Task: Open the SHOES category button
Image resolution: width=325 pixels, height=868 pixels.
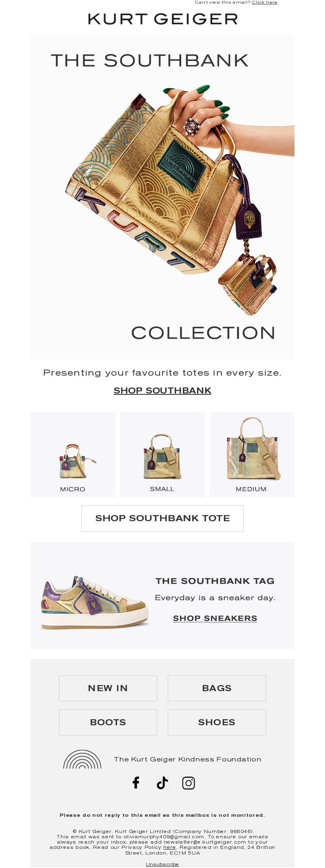Action: tap(217, 722)
